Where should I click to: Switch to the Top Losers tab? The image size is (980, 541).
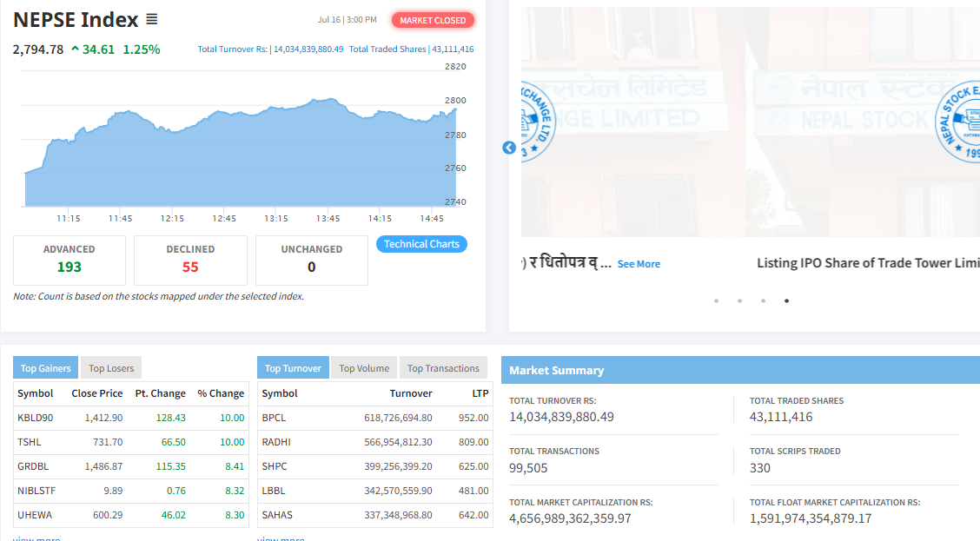click(x=111, y=368)
